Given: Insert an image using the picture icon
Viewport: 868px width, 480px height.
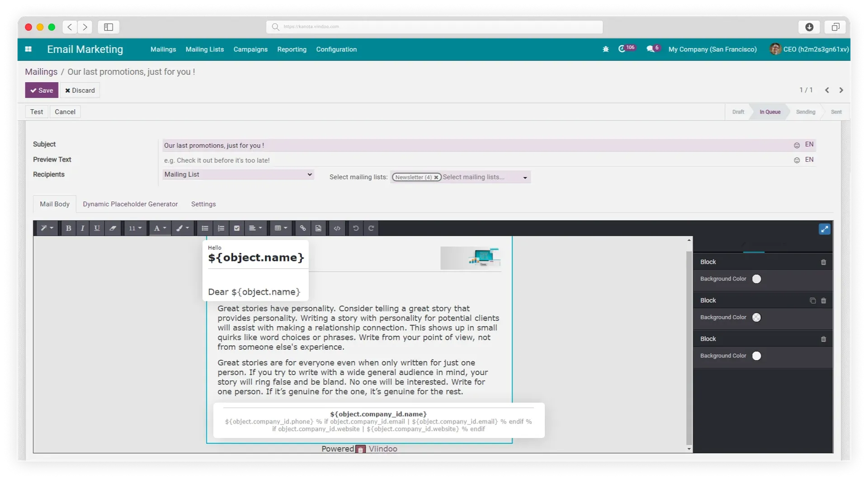Looking at the screenshot, I should [318, 228].
